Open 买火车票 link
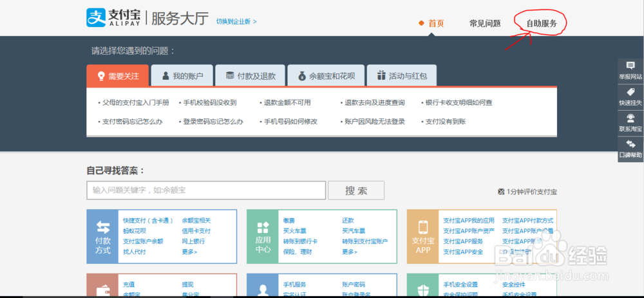 click(294, 230)
